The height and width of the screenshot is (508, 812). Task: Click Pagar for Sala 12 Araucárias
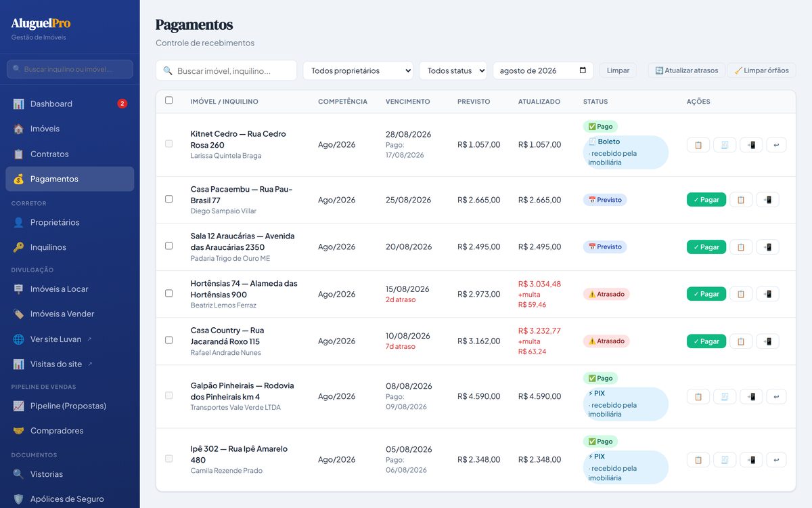pyautogui.click(x=706, y=247)
